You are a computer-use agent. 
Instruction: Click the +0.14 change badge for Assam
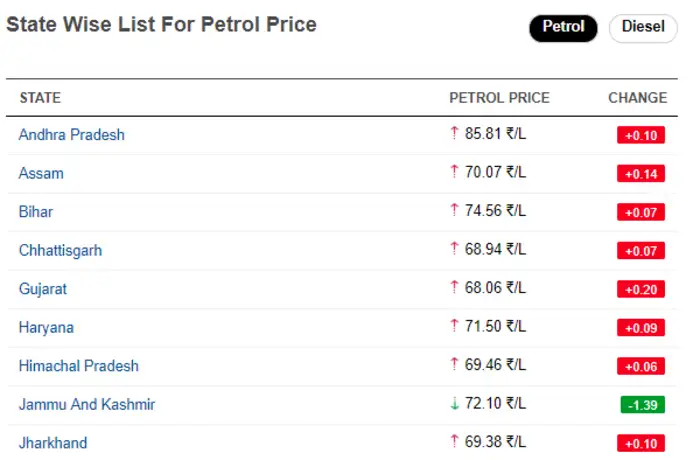[640, 174]
